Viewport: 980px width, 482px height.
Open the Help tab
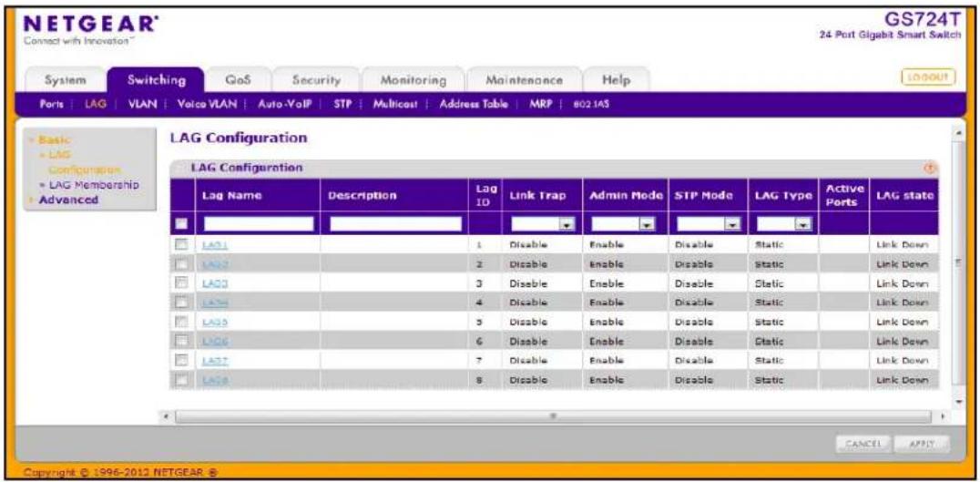(x=616, y=80)
